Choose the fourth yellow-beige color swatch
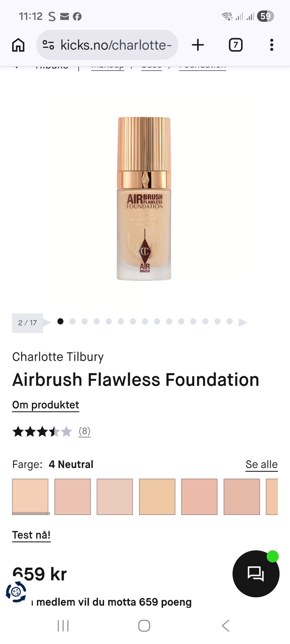 pos(157,497)
